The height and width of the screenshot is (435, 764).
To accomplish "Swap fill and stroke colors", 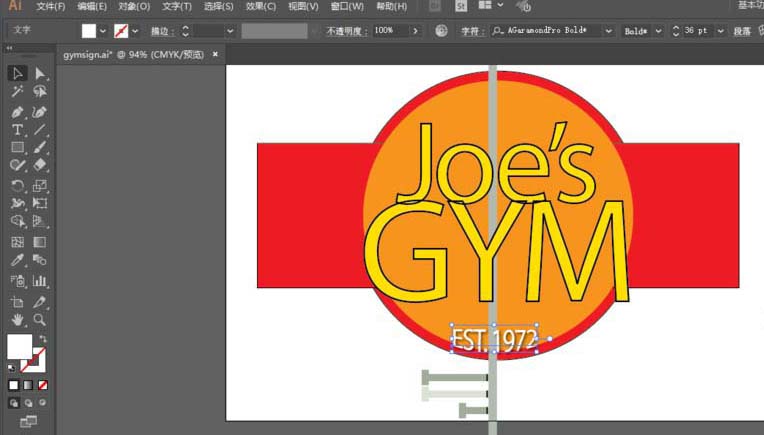I will (x=43, y=339).
